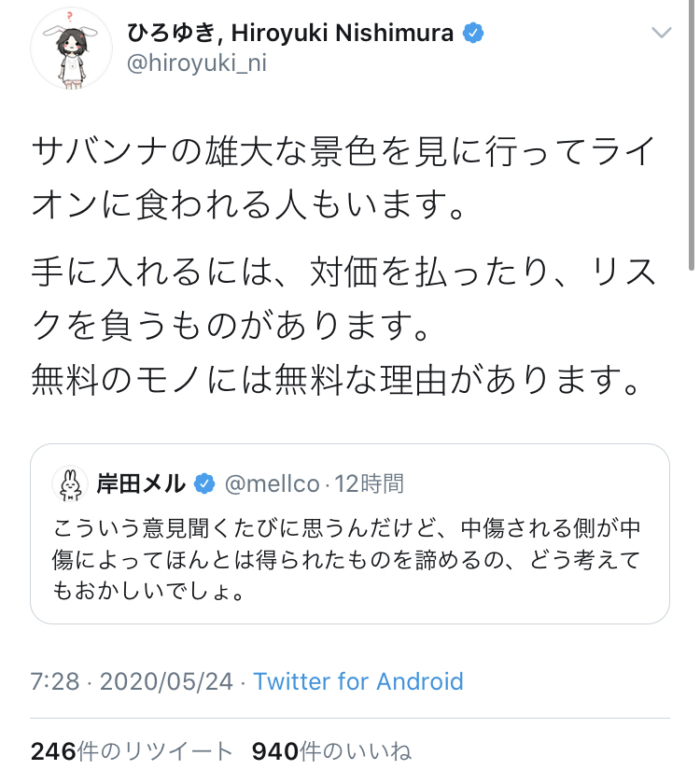Viewport: 700px width, 770px height.
Task: Click the vertical scrollbar thumb at right edge
Action: click(x=691, y=135)
